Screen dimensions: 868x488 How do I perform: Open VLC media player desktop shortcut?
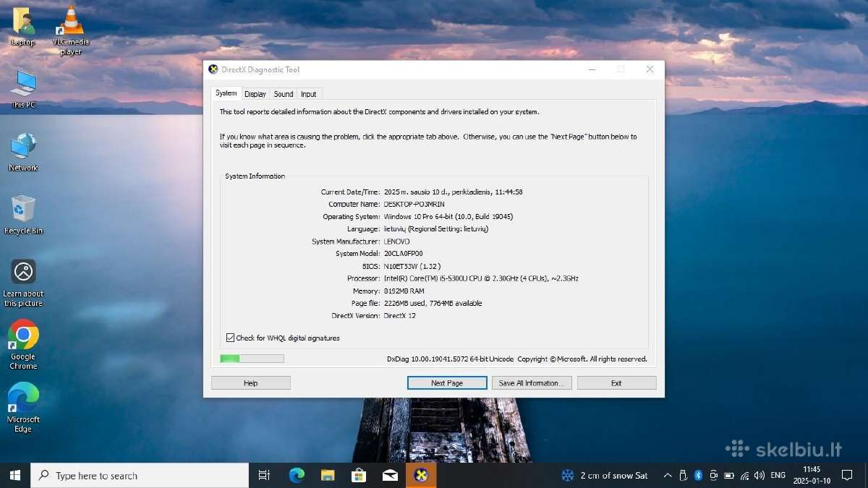[70, 30]
